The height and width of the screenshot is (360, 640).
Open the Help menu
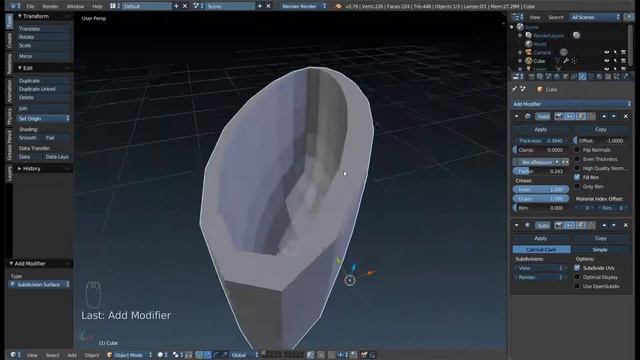coord(97,6)
